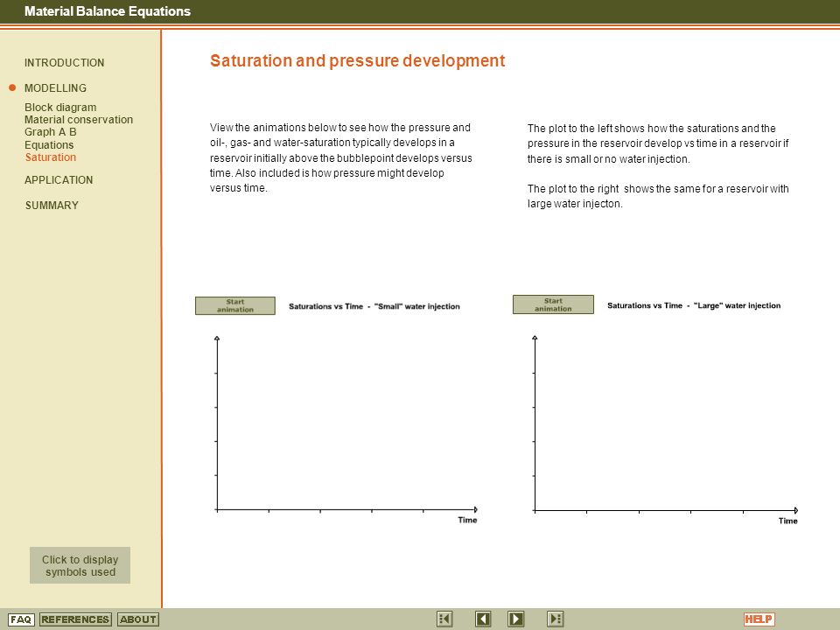Open APPLICATION section in sidebar
This screenshot has height=630, width=840.
point(59,180)
